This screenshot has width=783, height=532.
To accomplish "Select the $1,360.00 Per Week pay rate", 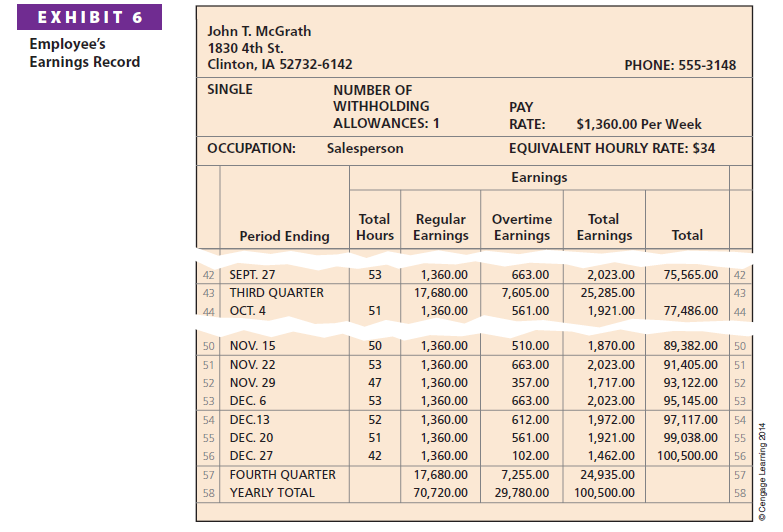I will click(639, 125).
